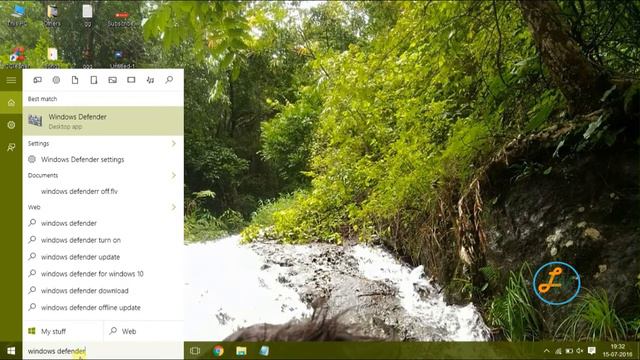Open network status tray icon
640x360 pixels.
558,351
